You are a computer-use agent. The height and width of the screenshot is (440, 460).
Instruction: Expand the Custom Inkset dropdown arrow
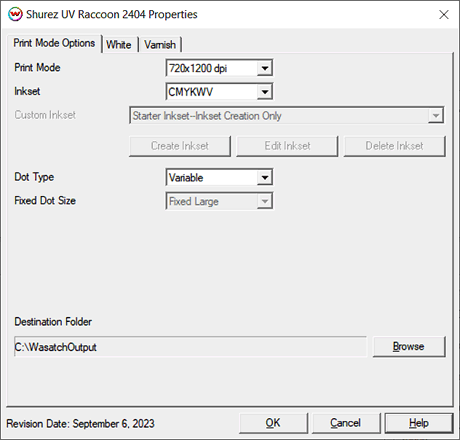(435, 116)
